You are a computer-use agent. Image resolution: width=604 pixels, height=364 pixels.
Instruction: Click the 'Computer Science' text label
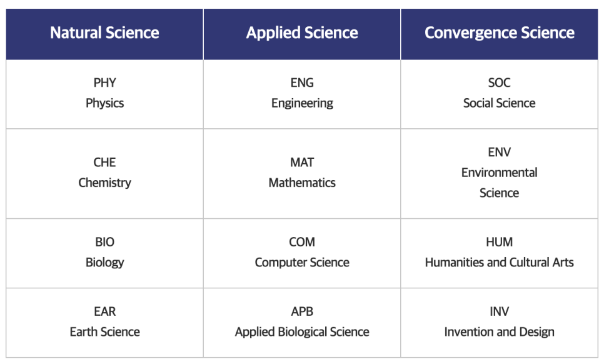302,262
